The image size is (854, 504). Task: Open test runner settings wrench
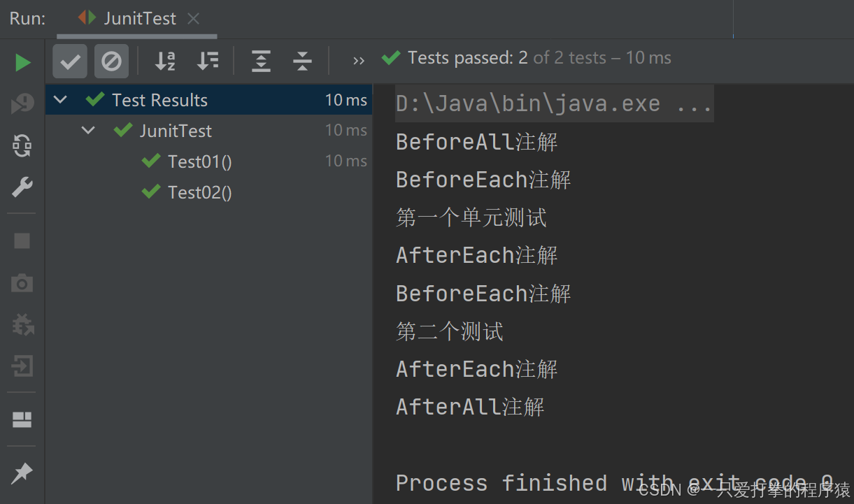coord(22,187)
